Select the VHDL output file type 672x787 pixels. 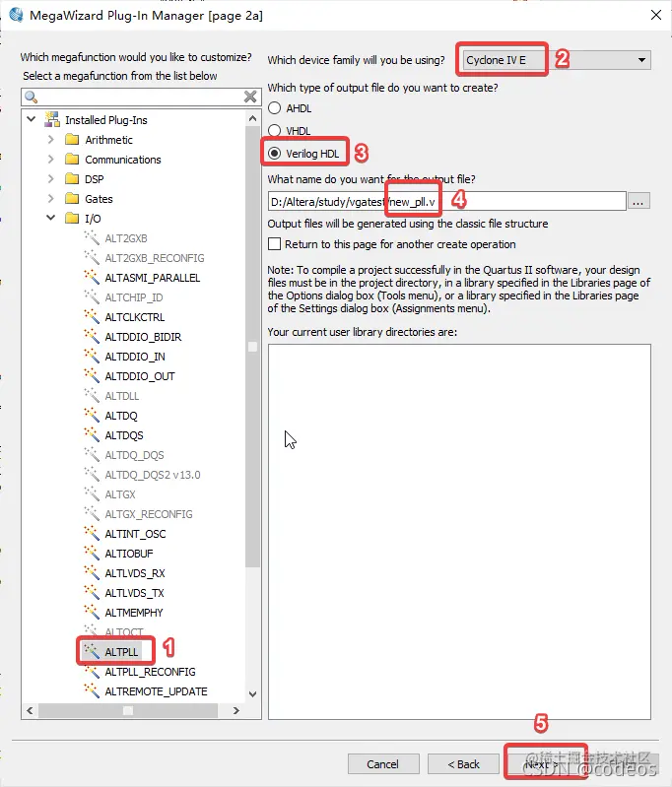point(274,130)
